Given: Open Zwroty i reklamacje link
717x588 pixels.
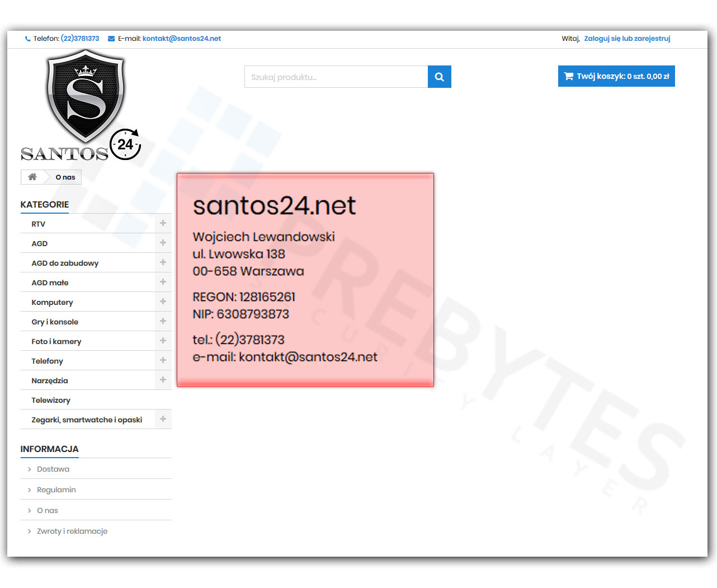Looking at the screenshot, I should (x=72, y=531).
